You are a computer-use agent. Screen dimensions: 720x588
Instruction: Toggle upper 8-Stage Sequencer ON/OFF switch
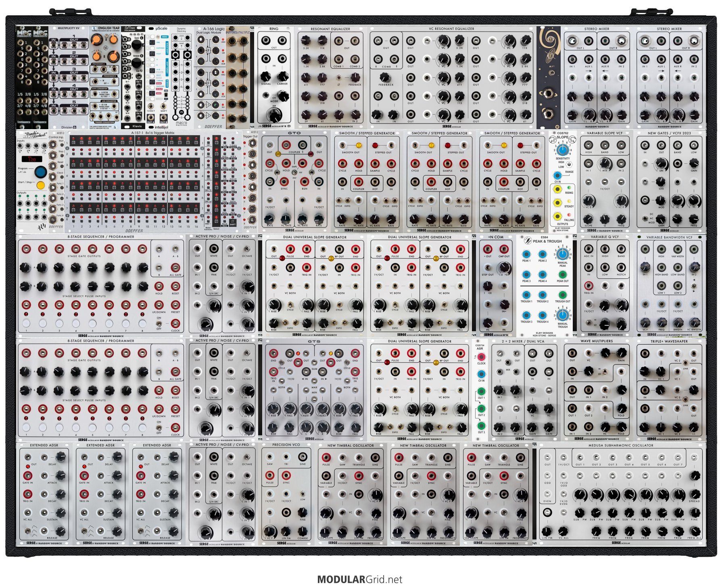tap(159, 323)
